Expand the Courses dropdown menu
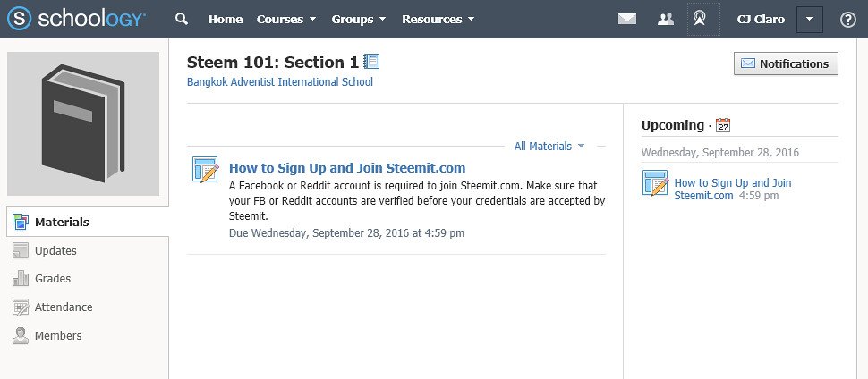 coord(286,20)
